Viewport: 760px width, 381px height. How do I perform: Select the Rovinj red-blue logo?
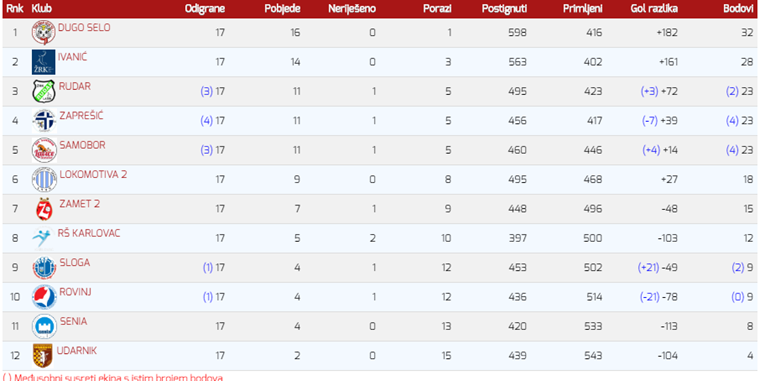(44, 297)
